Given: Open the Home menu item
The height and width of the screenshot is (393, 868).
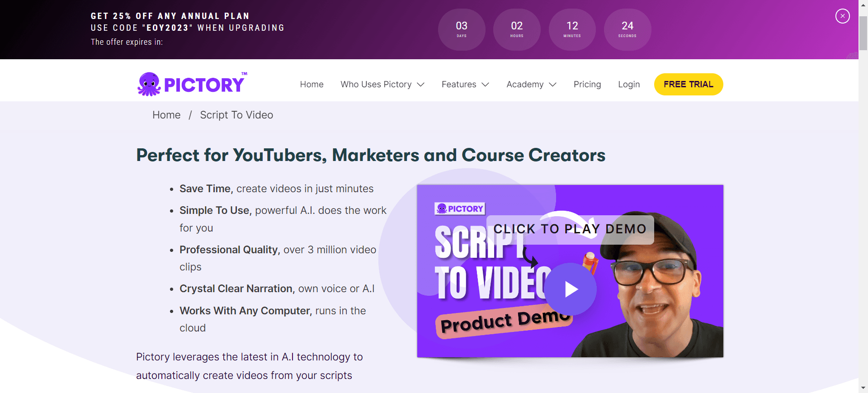Looking at the screenshot, I should click(x=311, y=85).
